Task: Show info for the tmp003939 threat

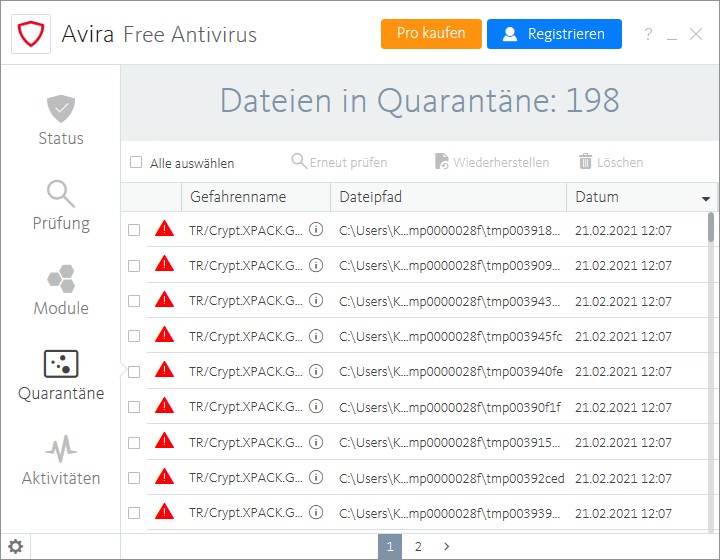Action: point(316,512)
